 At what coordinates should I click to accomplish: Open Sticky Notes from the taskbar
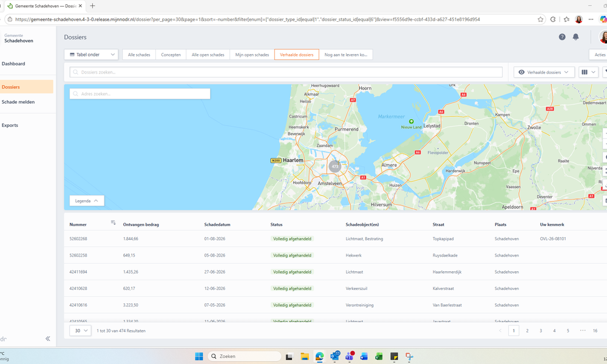(x=394, y=357)
